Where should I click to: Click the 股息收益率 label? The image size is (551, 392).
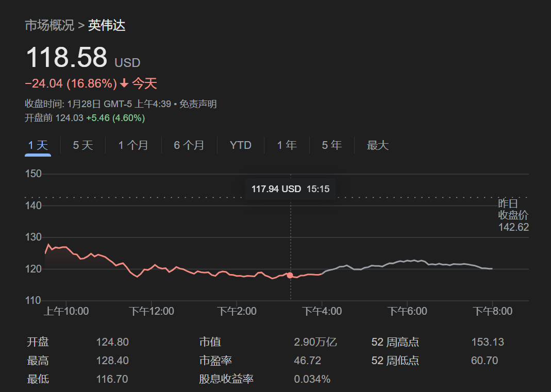226,379
